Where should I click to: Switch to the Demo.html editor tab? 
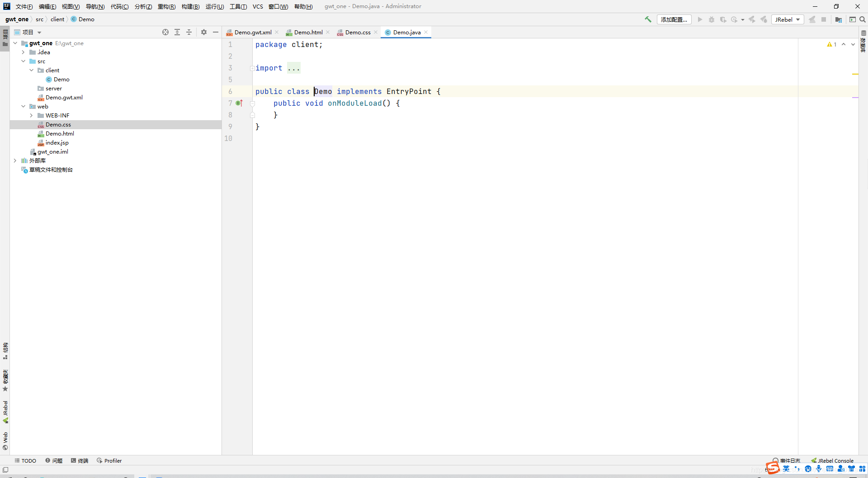(x=308, y=32)
